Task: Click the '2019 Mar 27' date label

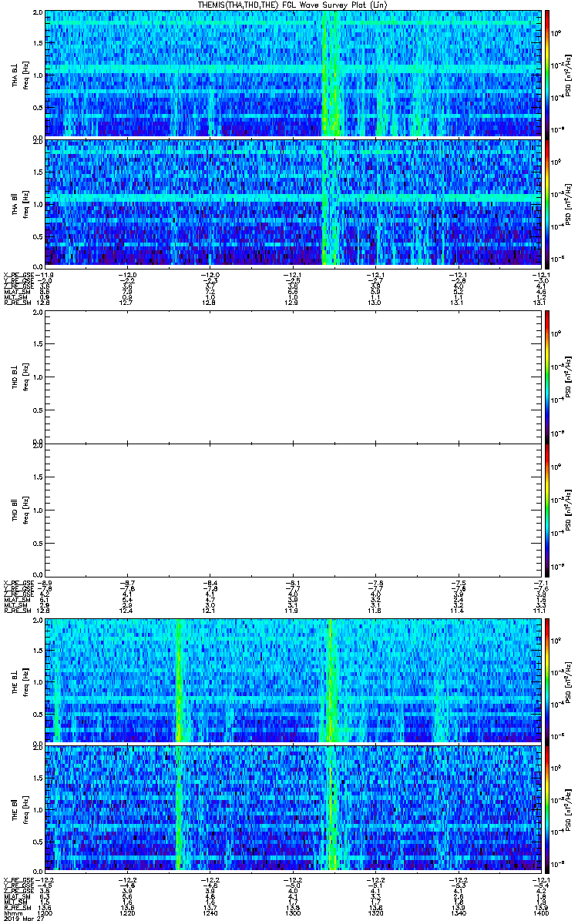Action: (22, 919)
